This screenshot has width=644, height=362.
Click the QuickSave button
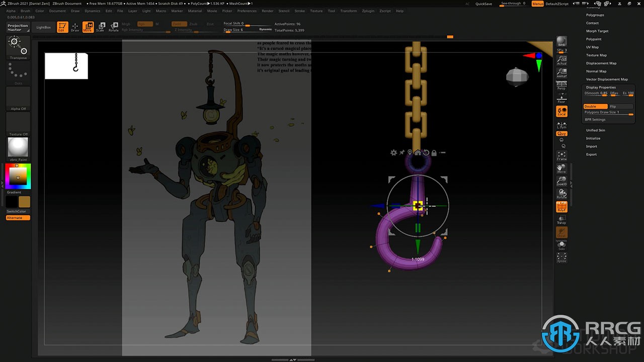(484, 4)
